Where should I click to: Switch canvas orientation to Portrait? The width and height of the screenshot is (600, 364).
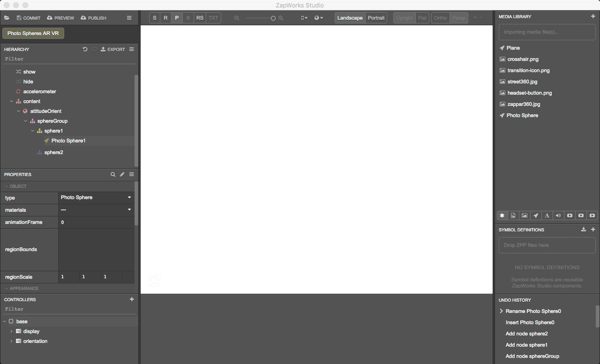coord(376,18)
